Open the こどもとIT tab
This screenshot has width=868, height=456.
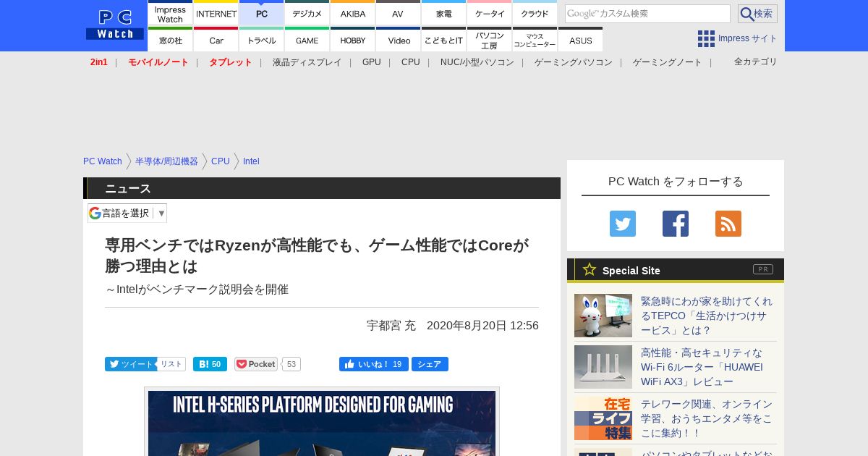click(x=444, y=40)
